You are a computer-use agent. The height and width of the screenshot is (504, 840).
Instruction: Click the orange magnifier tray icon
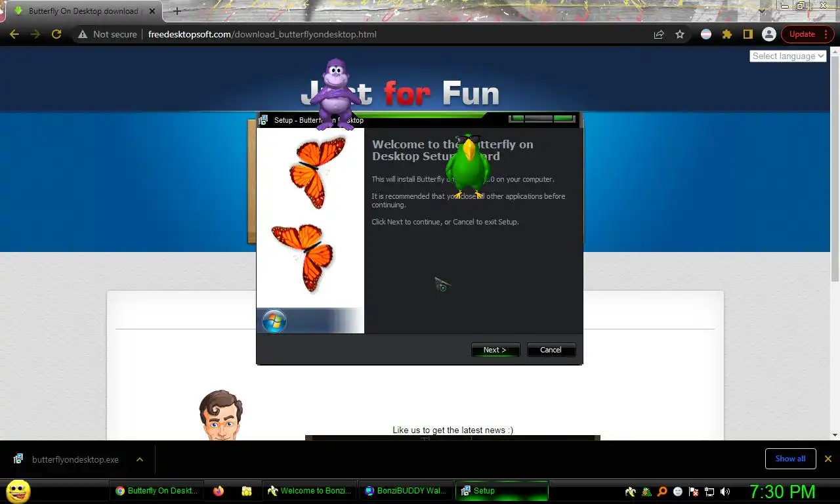[x=662, y=492]
